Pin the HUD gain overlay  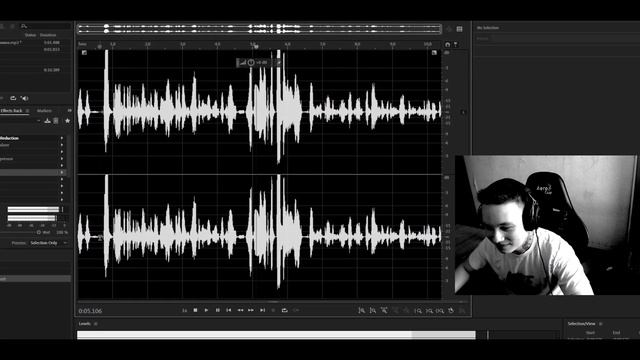279,62
